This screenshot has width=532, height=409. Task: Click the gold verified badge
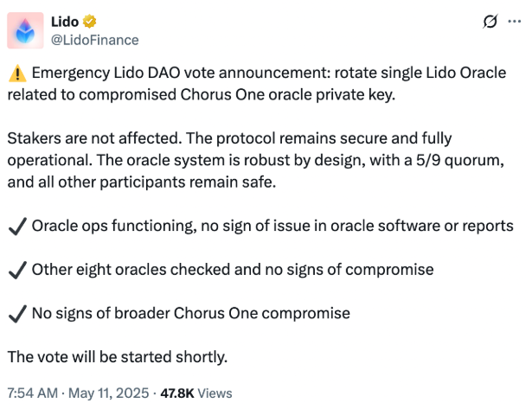pos(90,22)
